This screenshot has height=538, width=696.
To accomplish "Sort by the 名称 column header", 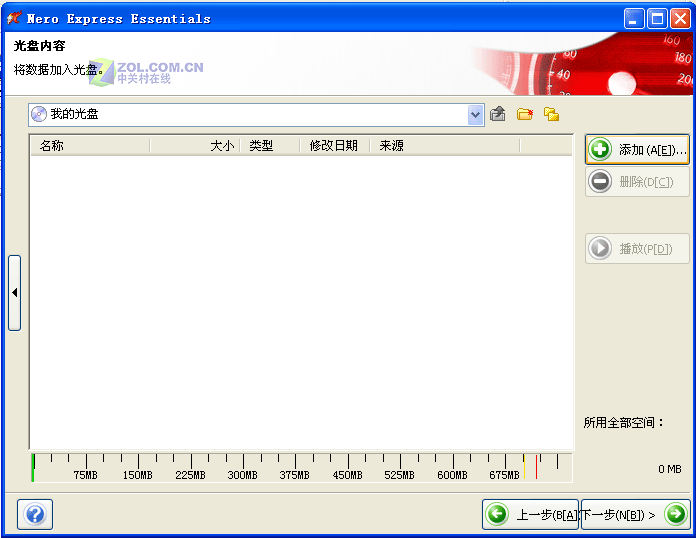I will pos(90,146).
